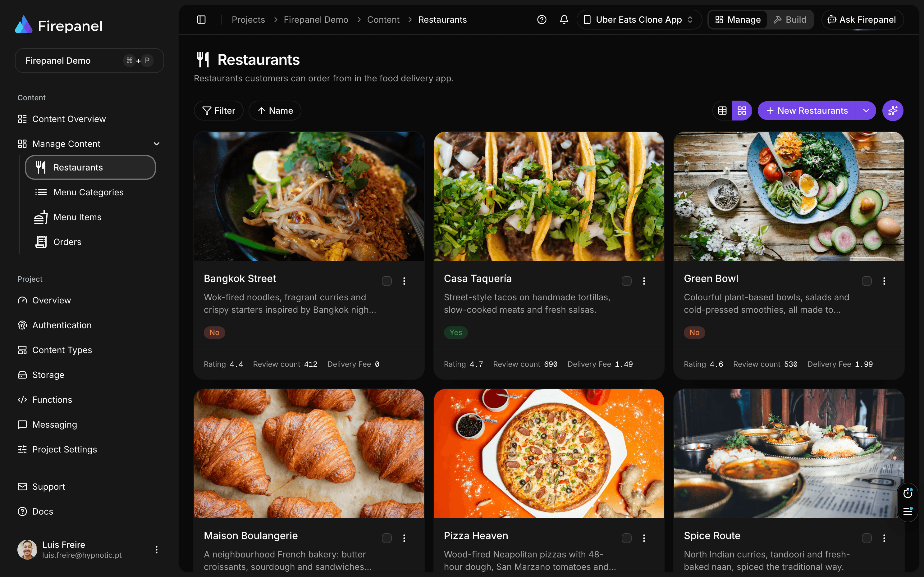Open Pizza Heaven card options menu
This screenshot has height=577, width=924.
[x=644, y=538]
